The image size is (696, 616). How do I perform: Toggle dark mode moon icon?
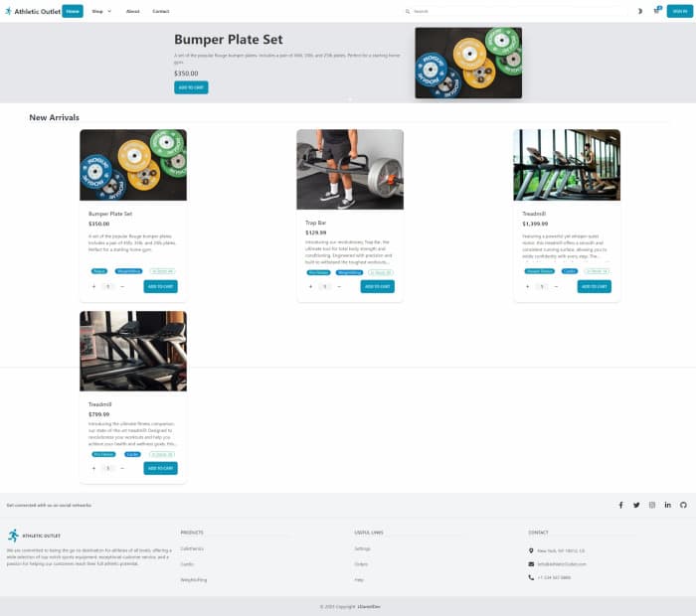[x=639, y=11]
